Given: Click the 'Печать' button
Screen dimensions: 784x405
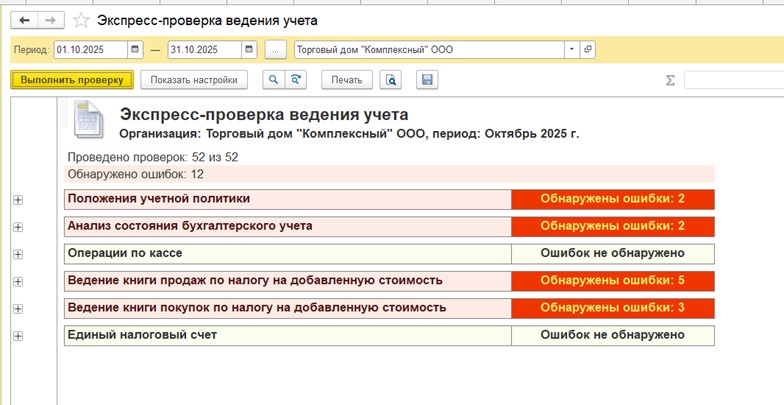Looking at the screenshot, I should point(347,80).
